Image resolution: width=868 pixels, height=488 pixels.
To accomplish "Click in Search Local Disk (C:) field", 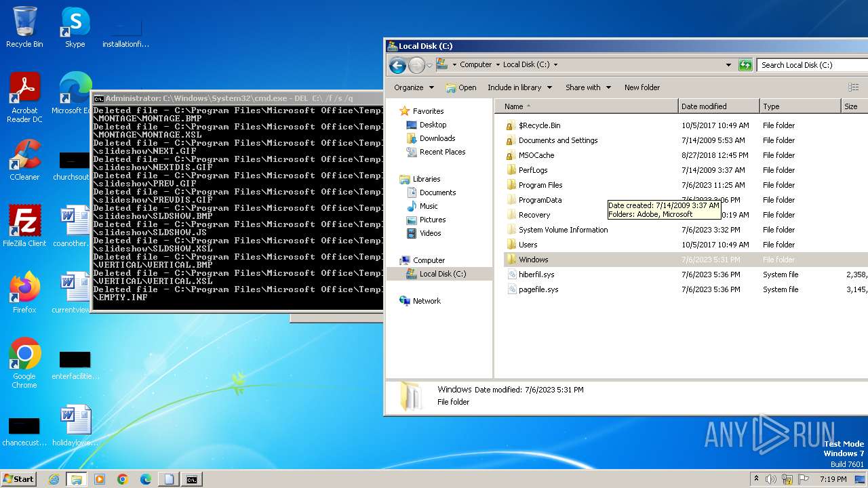I will (x=812, y=65).
